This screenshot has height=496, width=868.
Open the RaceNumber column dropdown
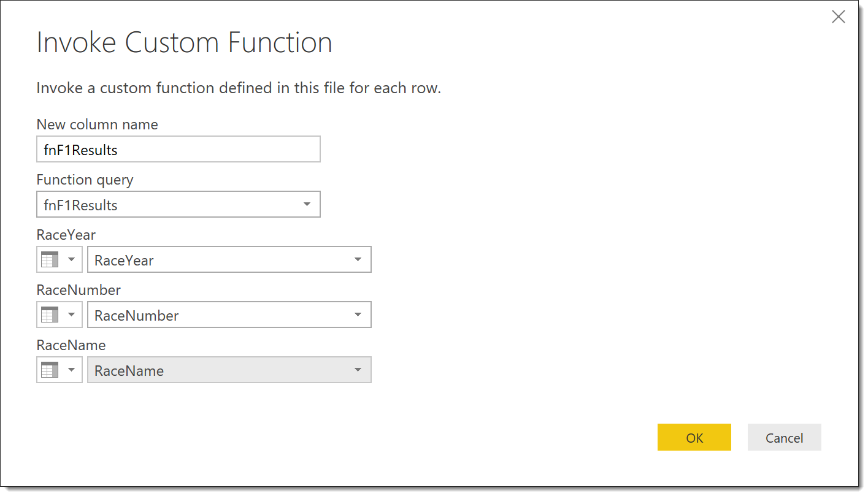[x=229, y=315]
